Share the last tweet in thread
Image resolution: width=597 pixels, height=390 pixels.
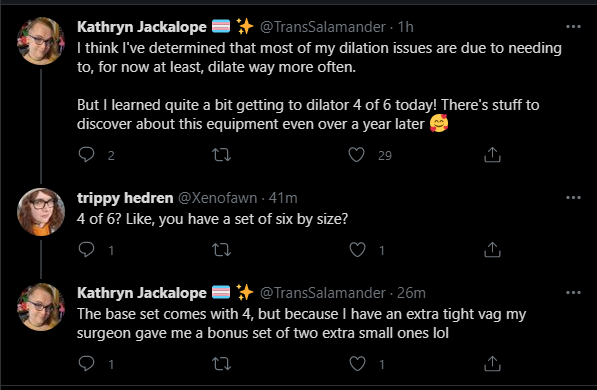pos(492,364)
